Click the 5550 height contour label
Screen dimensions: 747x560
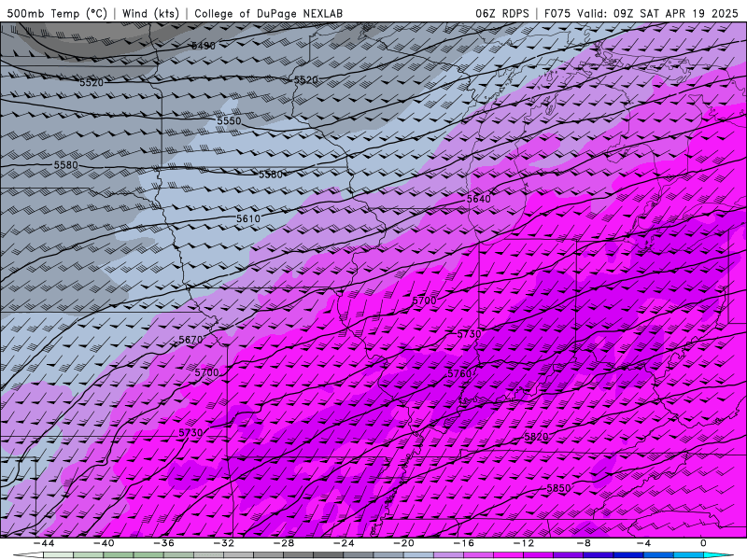pyautogui.click(x=229, y=121)
